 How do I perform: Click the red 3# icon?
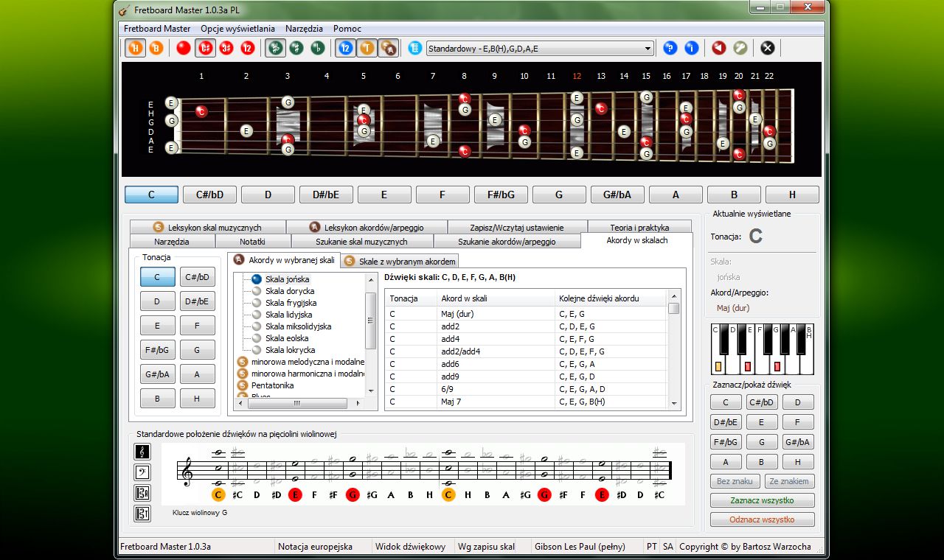point(227,48)
